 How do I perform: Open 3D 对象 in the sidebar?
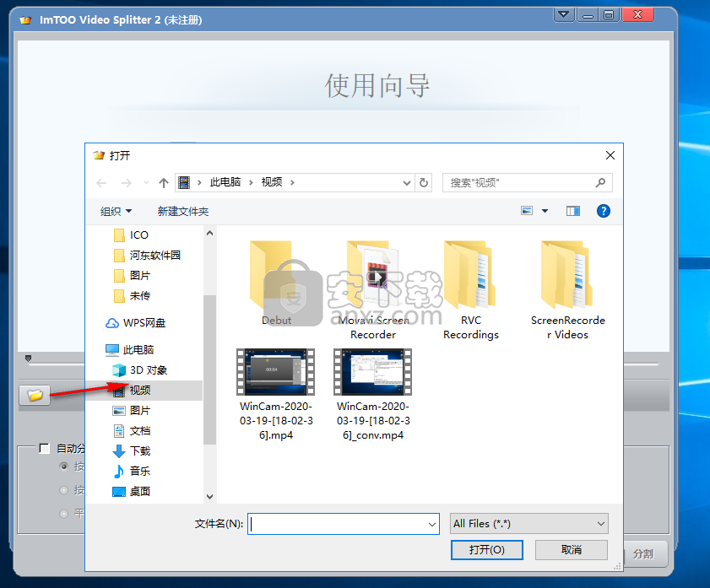139,370
